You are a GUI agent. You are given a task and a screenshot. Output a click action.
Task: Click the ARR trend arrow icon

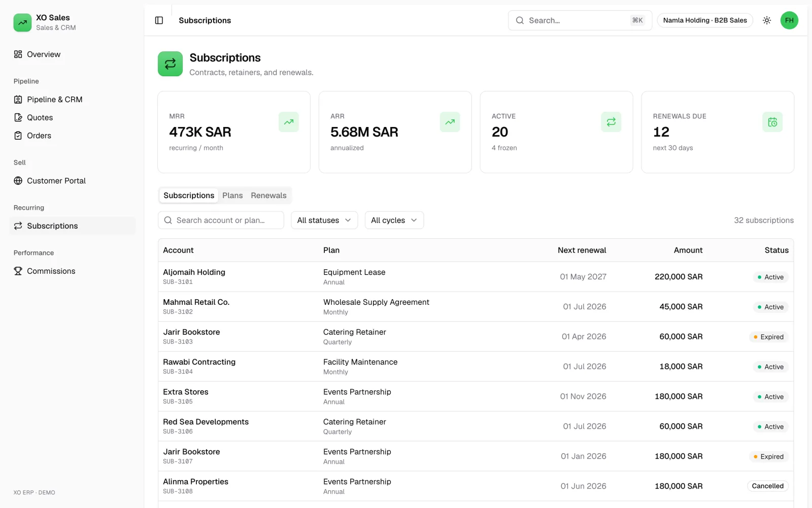point(450,122)
